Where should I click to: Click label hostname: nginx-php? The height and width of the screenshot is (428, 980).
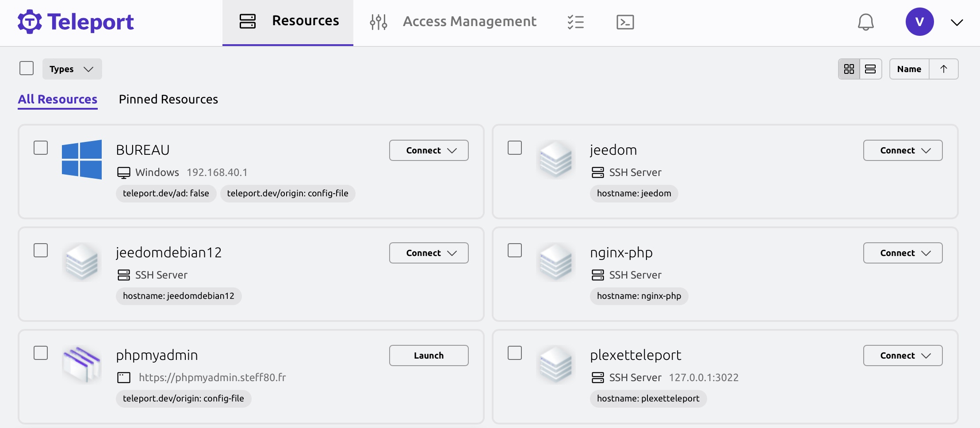639,296
